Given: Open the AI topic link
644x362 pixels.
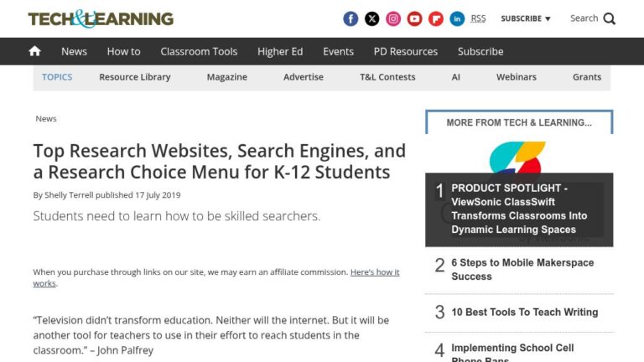Looking at the screenshot, I should coord(456,77).
